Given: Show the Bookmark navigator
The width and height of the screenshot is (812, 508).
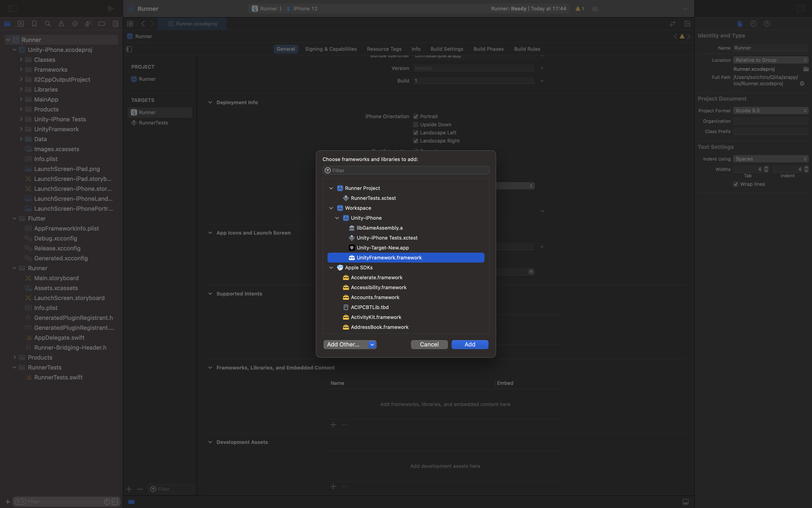Looking at the screenshot, I should pos(34,24).
